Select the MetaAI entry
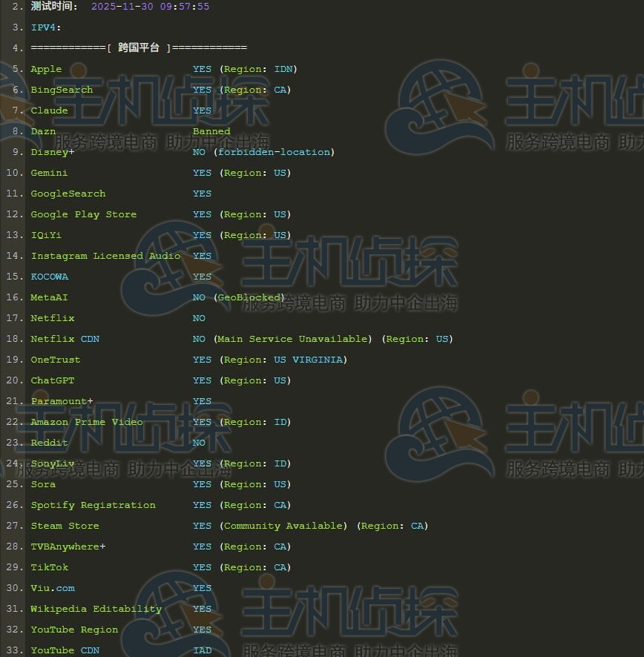The height and width of the screenshot is (657, 644). pos(49,297)
